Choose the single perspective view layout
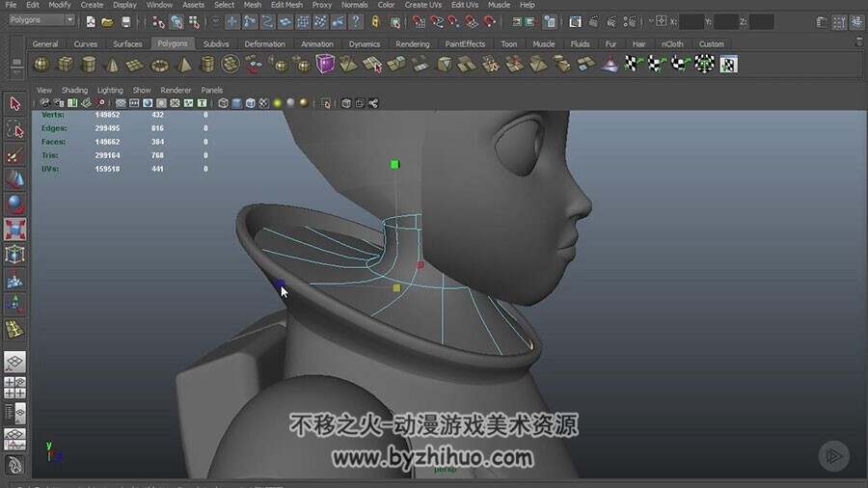Viewport: 868px width, 488px height. pyautogui.click(x=14, y=362)
